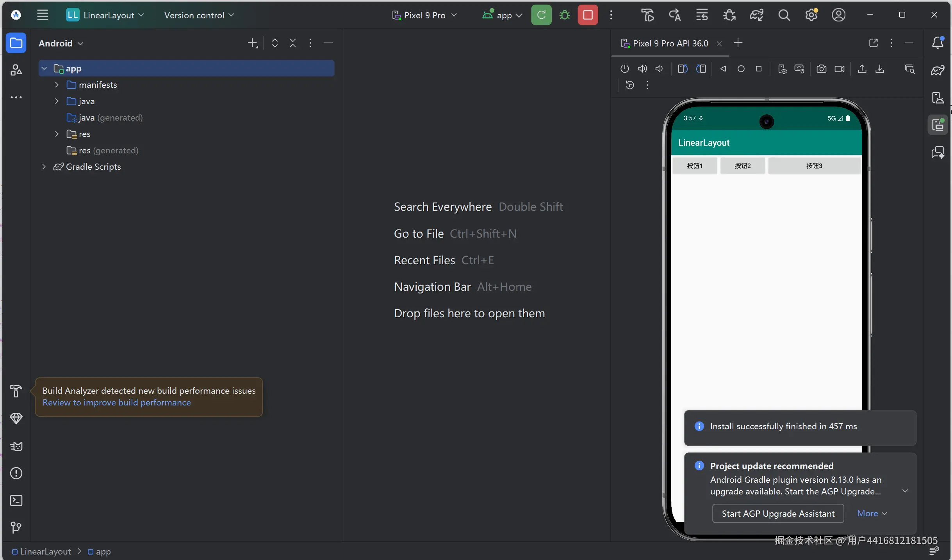The width and height of the screenshot is (952, 560).
Task: Tap the 按钮3 button in the emulator
Action: point(814,166)
